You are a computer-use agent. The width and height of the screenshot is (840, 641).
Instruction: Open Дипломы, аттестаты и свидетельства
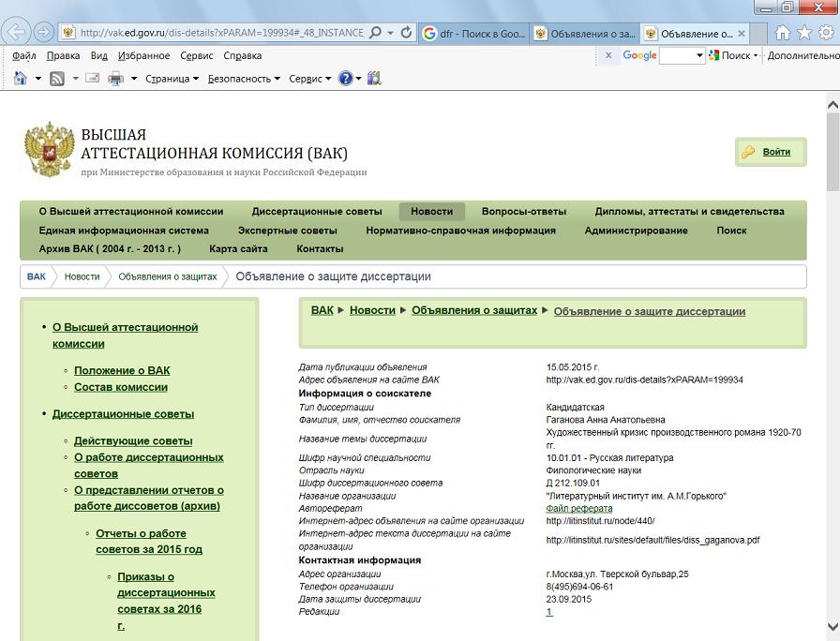point(689,212)
